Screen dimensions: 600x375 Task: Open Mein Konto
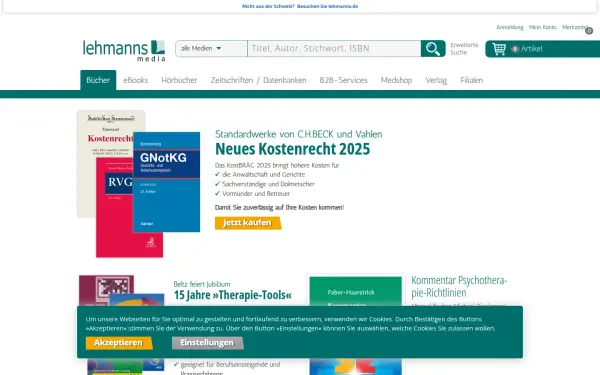click(543, 27)
